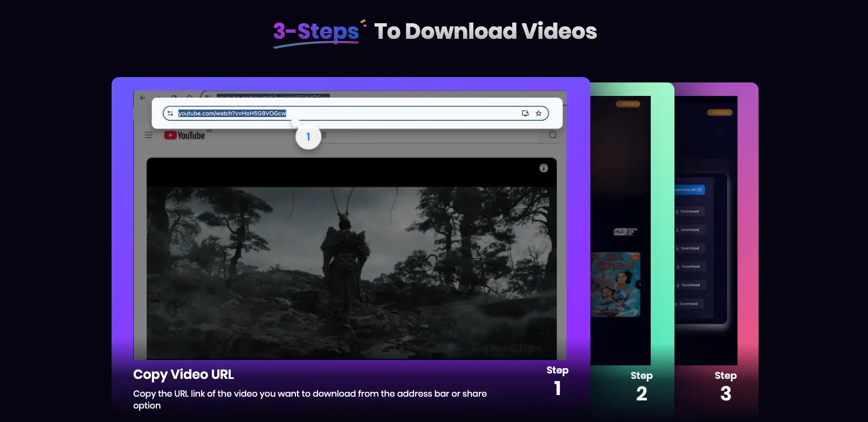Click the YouTube logo
868x422 pixels.
[x=185, y=135]
